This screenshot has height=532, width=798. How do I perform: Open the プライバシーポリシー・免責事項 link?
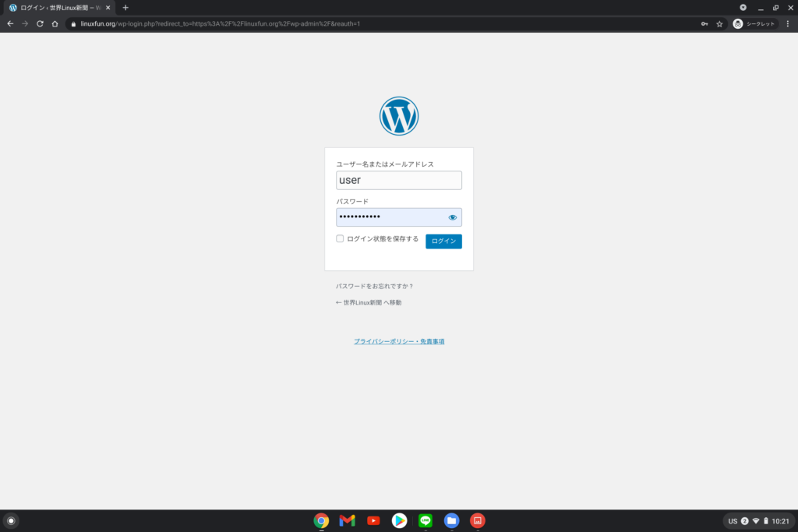coord(399,342)
